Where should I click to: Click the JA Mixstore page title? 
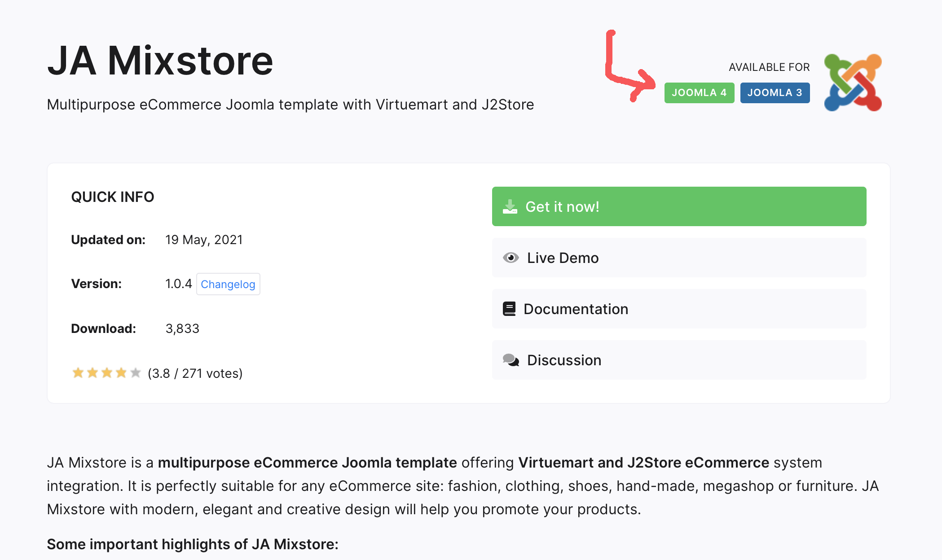pyautogui.click(x=160, y=61)
